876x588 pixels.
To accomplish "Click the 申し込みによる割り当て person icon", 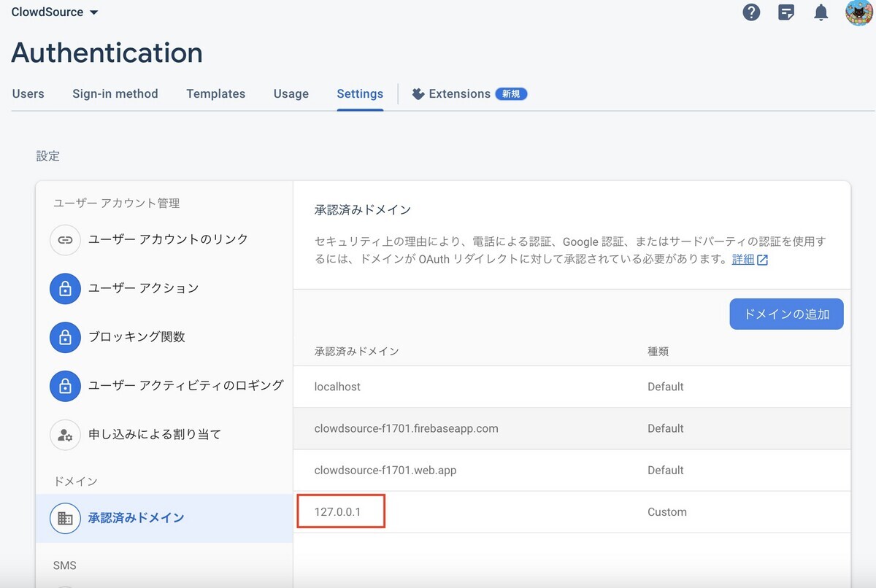I will point(65,434).
